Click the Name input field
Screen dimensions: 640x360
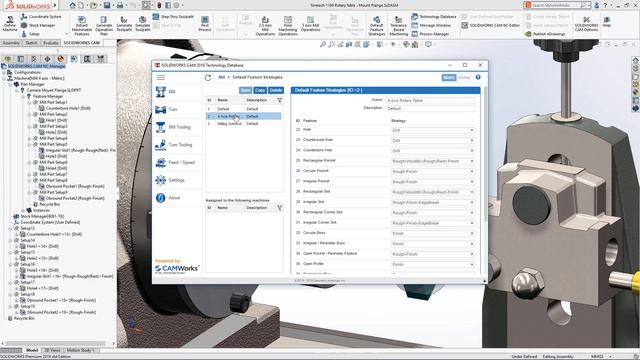coord(431,100)
